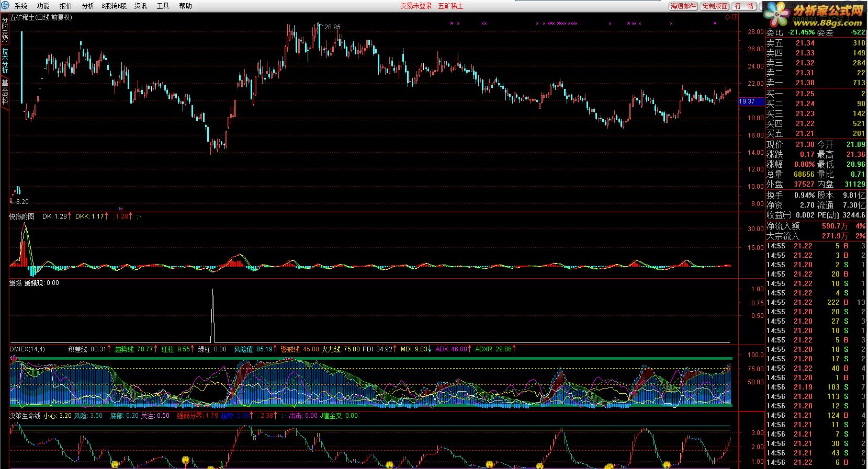The height and width of the screenshot is (469, 868).
Task: Click the Haitong application logo icon
Action: coord(5,6)
